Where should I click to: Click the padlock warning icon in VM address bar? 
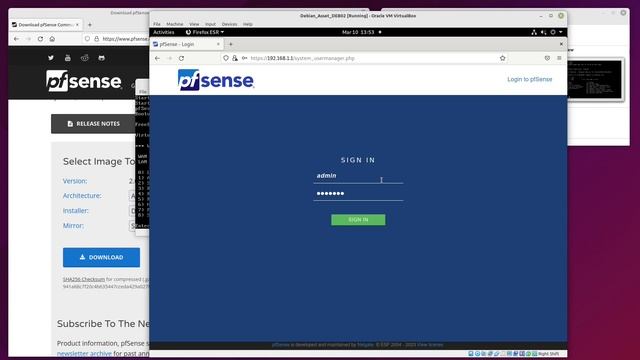pos(235,58)
